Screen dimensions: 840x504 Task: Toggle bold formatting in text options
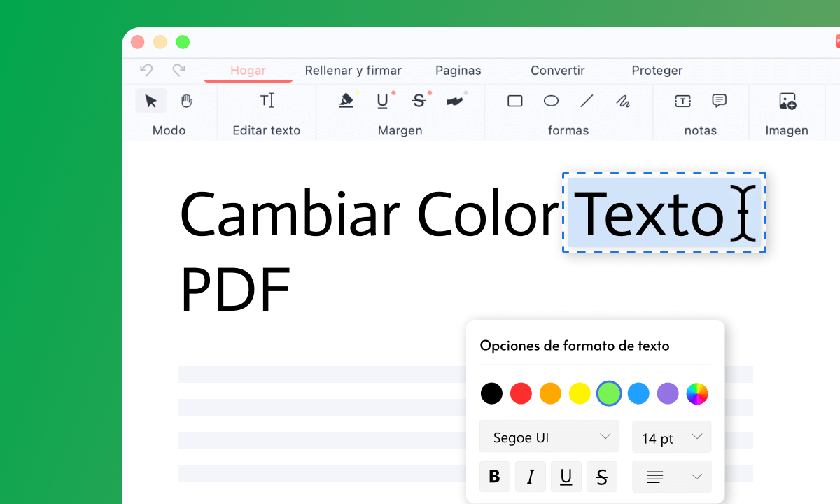(495, 477)
